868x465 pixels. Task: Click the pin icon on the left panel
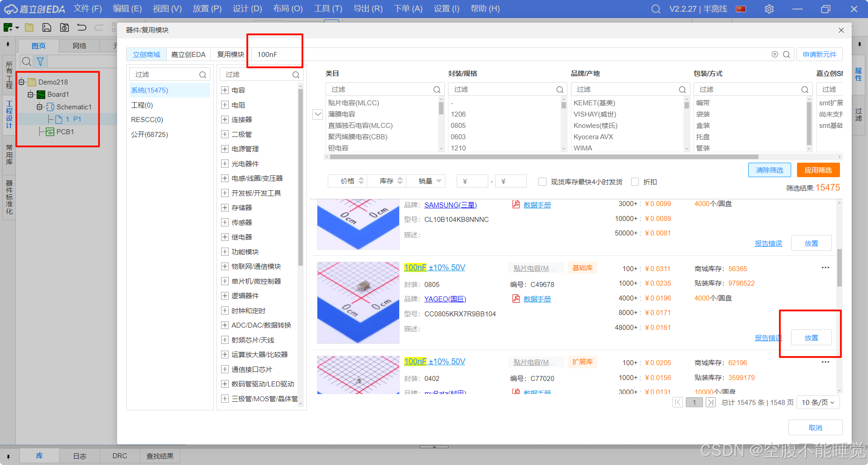click(x=8, y=45)
